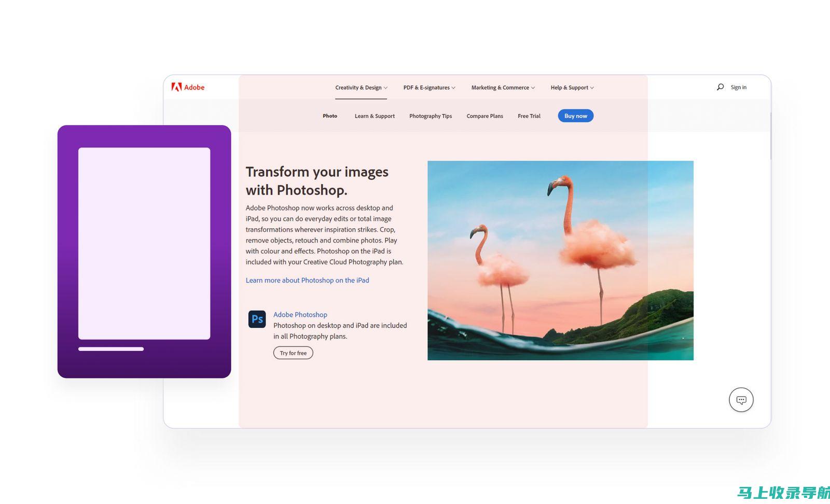Open the Free Trial page
Viewport: 830px width, 504px height.
tap(529, 116)
